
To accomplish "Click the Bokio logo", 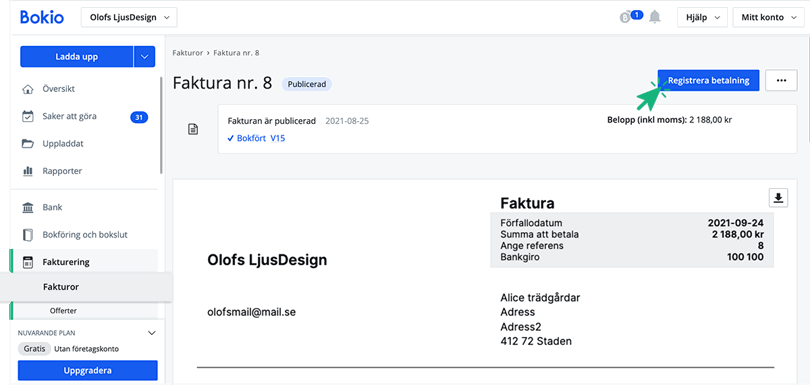I will (x=42, y=17).
